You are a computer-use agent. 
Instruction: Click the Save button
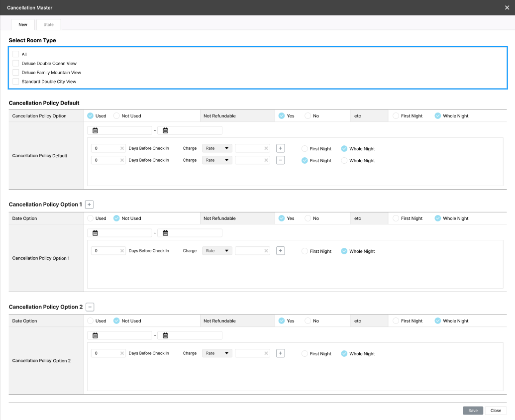(473, 411)
